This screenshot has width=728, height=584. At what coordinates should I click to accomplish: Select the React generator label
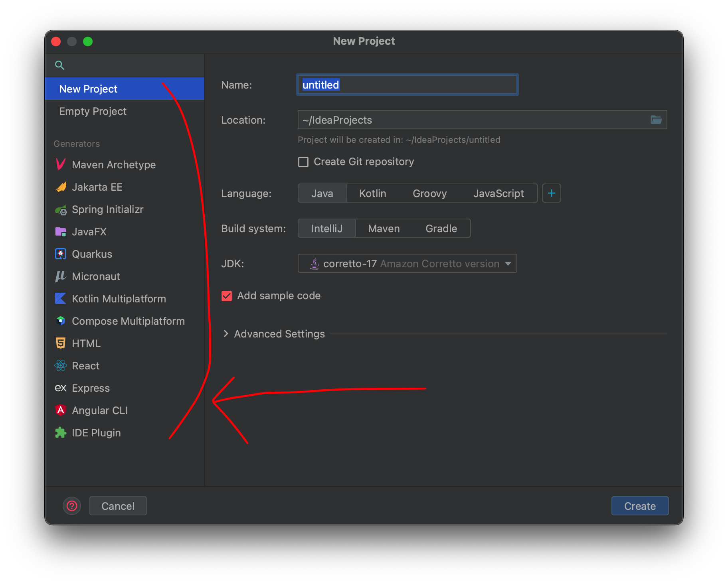86,365
